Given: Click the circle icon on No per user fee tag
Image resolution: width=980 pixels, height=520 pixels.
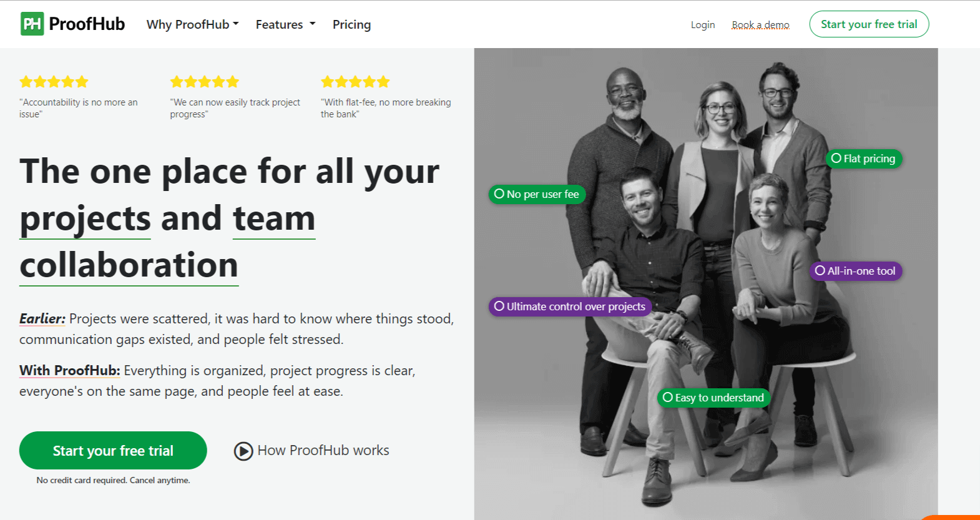Looking at the screenshot, I should point(499,194).
